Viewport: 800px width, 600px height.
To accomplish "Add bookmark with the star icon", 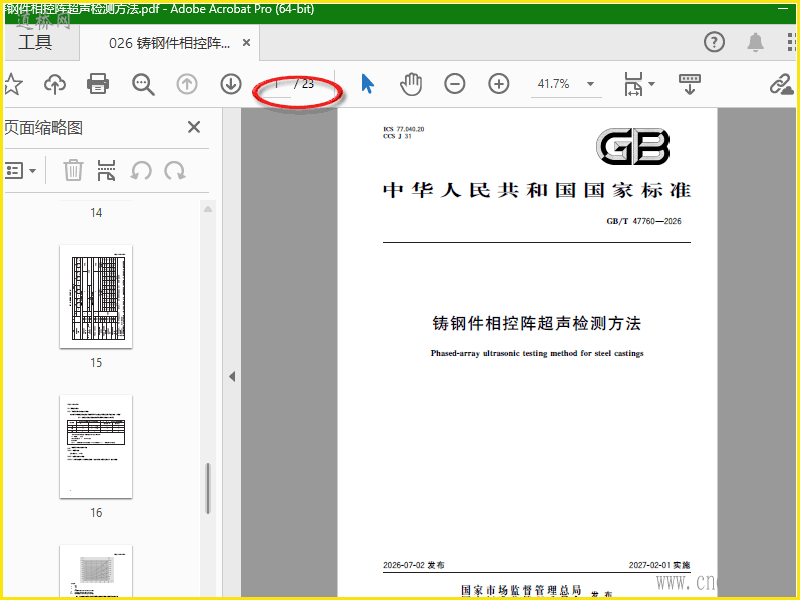I will 13,84.
